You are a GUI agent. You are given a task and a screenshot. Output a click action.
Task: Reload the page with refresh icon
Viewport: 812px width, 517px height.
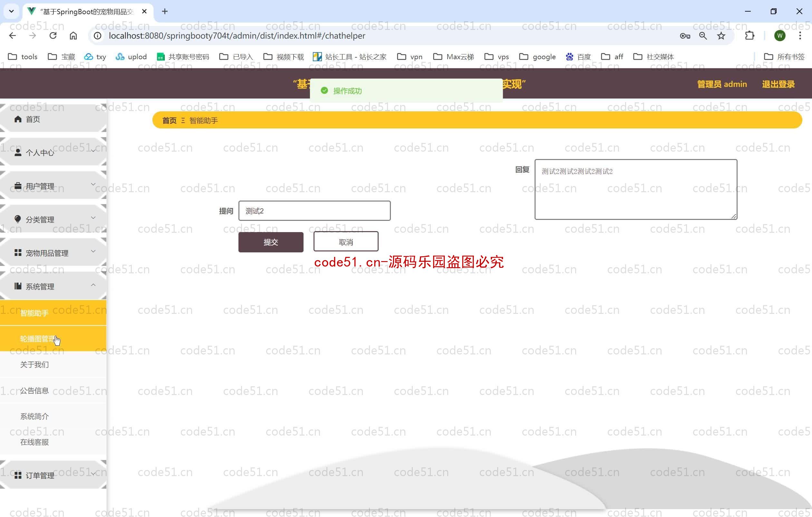click(x=53, y=36)
